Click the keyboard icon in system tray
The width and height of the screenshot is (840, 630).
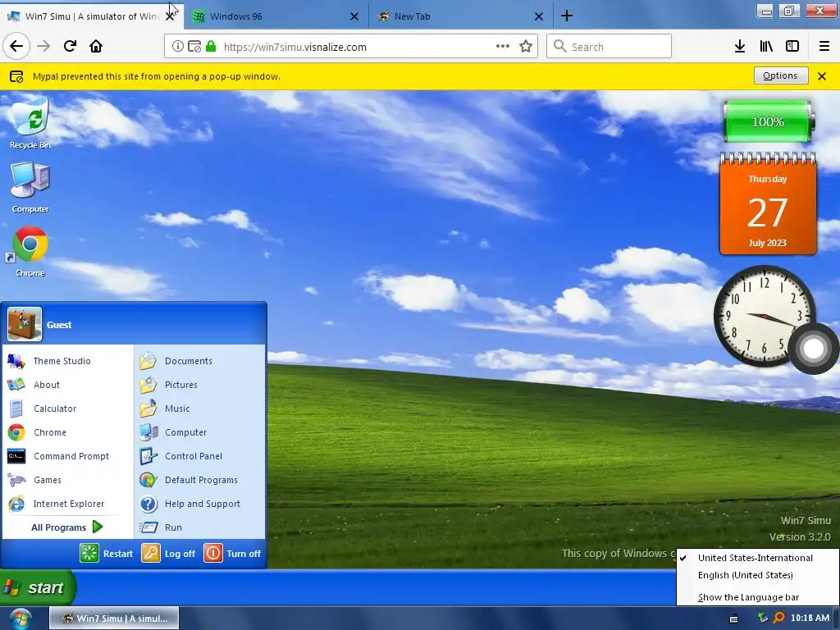tap(734, 619)
